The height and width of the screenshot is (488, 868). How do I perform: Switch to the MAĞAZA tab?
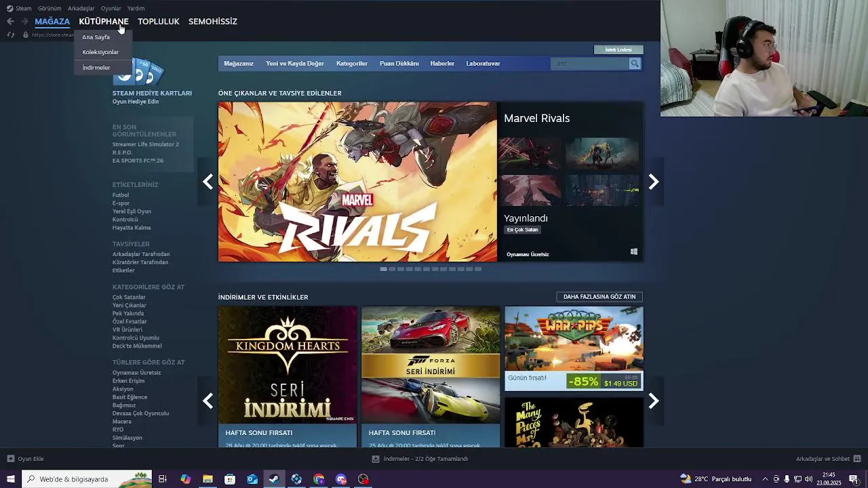coord(52,22)
